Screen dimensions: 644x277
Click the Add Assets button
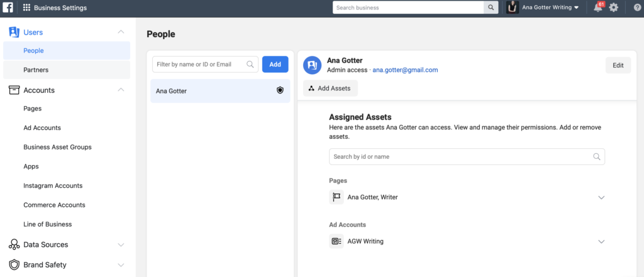coord(331,89)
